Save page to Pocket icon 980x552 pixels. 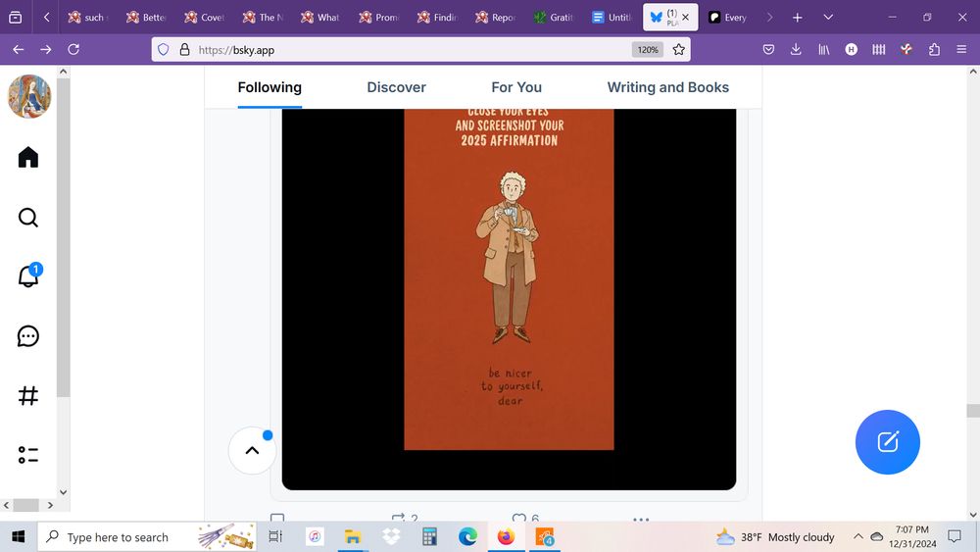click(x=768, y=49)
